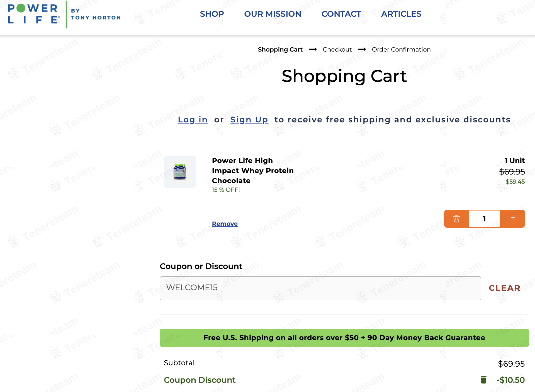
Task: Click the orange trash icon in quantity control
Action: tap(456, 219)
